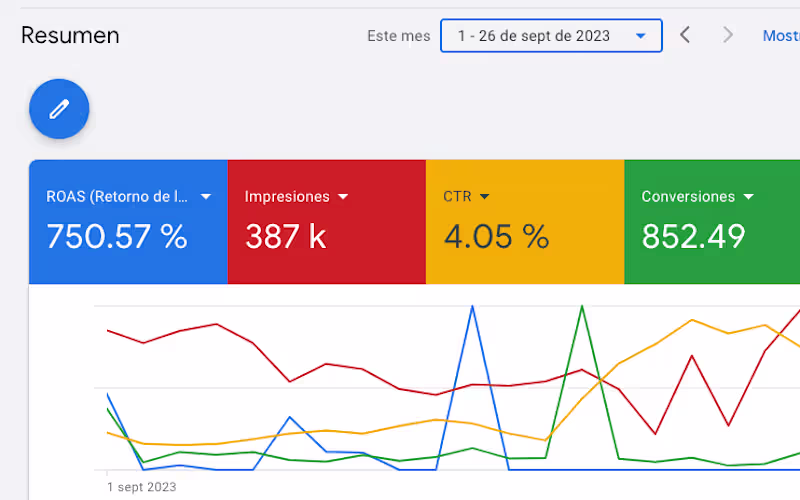Select the red Impresiones scorecard value
The image size is (800, 500).
click(286, 237)
